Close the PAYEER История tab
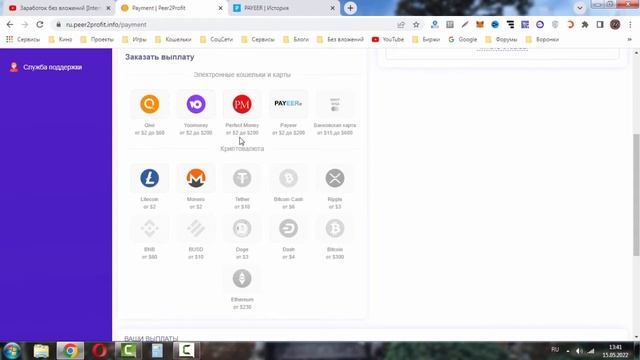 coord(332,8)
